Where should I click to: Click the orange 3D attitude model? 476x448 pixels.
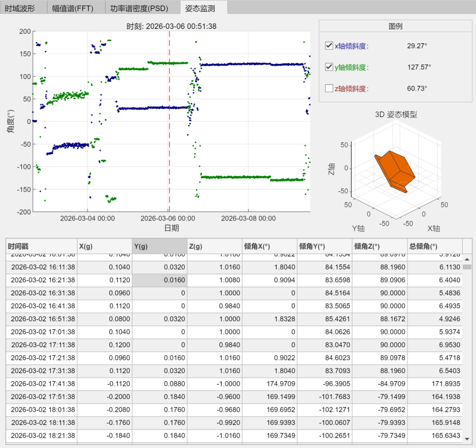(395, 171)
